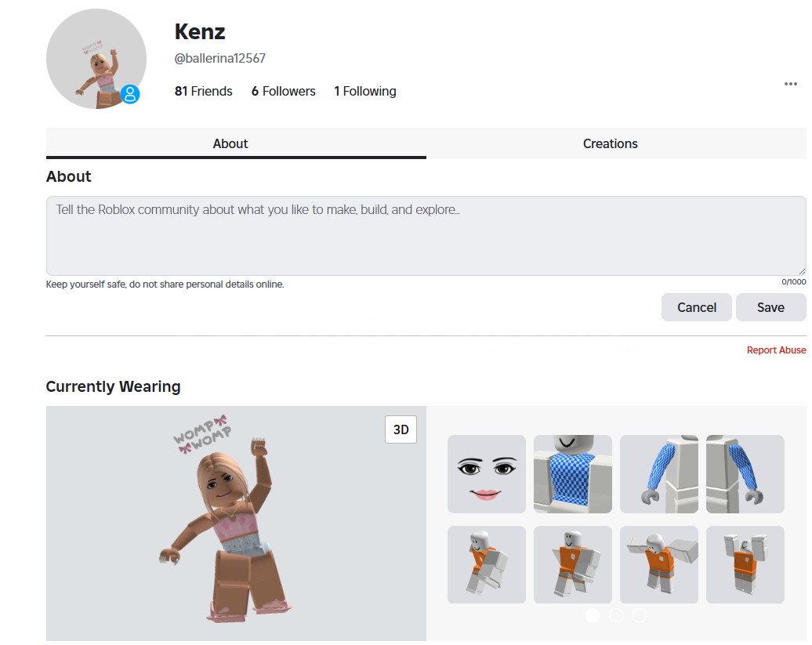
Task: Click the Report Abuse link
Action: (x=776, y=350)
